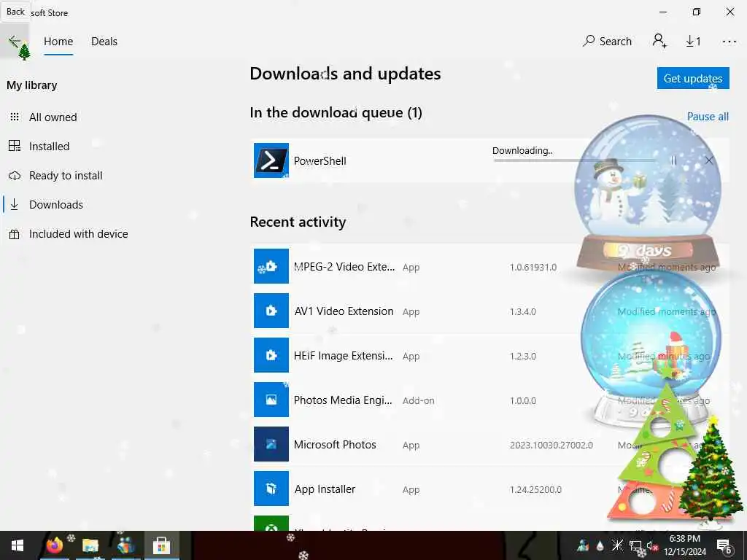This screenshot has width=747, height=560.
Task: Click version 1.0.61931.0 text
Action: (533, 267)
